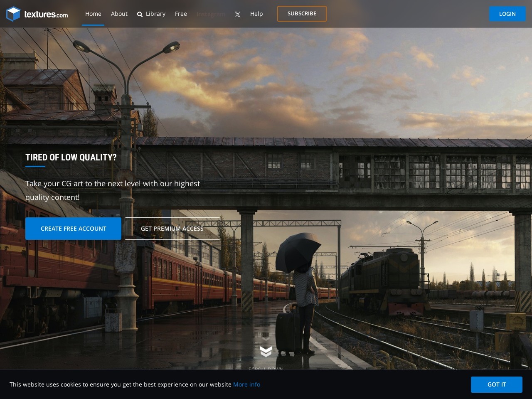
Task: Open the Home menu item
Action: click(x=93, y=14)
